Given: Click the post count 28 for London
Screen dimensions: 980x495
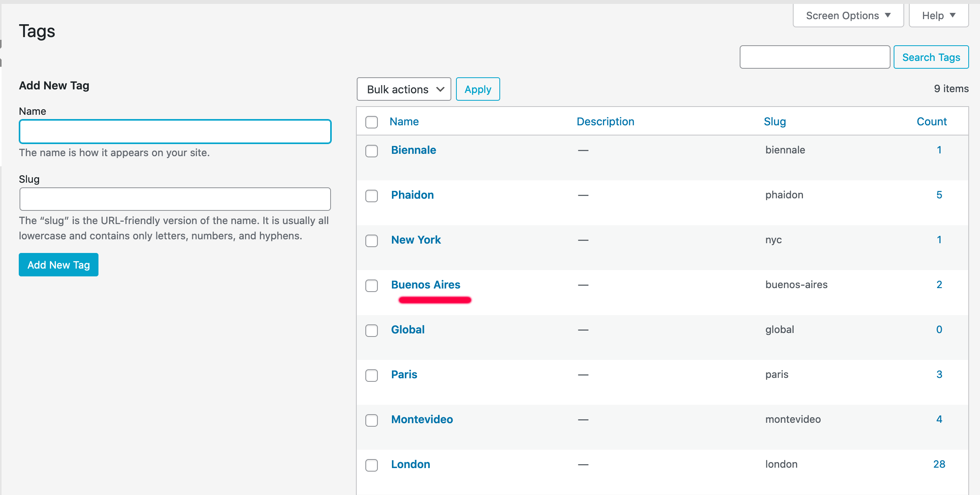Looking at the screenshot, I should (939, 464).
